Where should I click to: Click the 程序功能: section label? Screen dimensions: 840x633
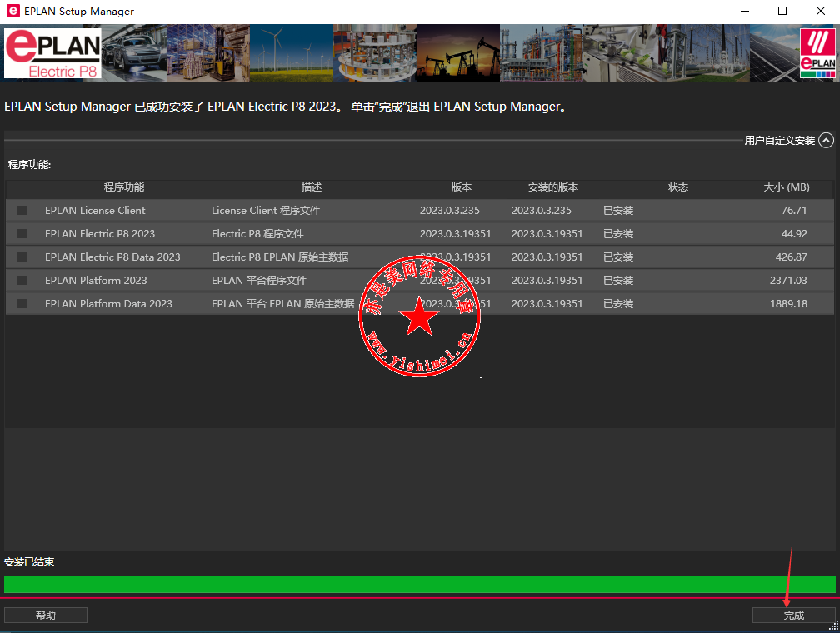click(29, 164)
